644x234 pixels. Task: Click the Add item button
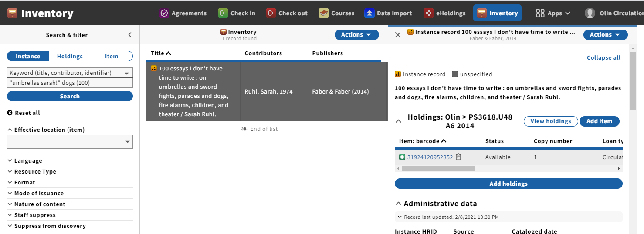599,121
